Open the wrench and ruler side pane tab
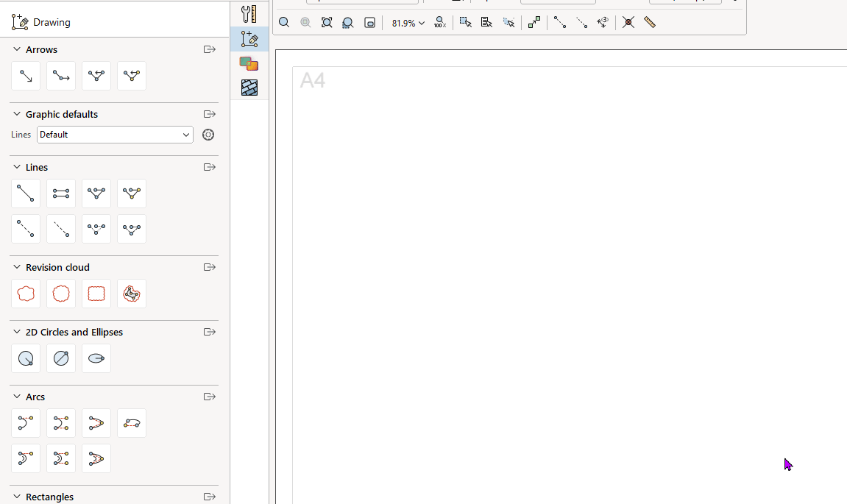This screenshot has height=504, width=847. (249, 13)
